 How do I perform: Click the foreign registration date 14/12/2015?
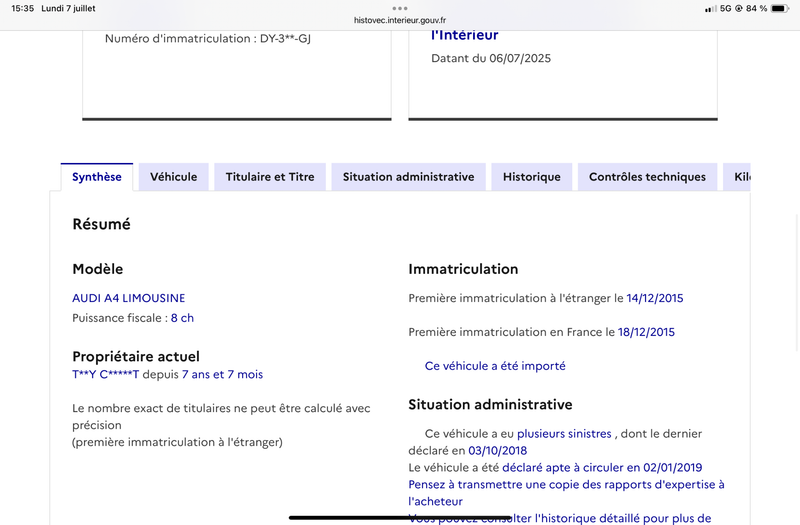(x=655, y=298)
